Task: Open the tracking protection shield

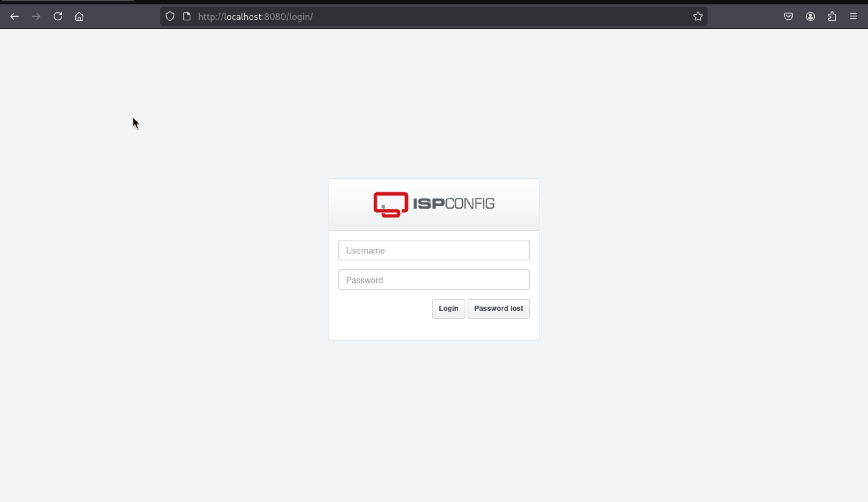Action: click(x=170, y=17)
